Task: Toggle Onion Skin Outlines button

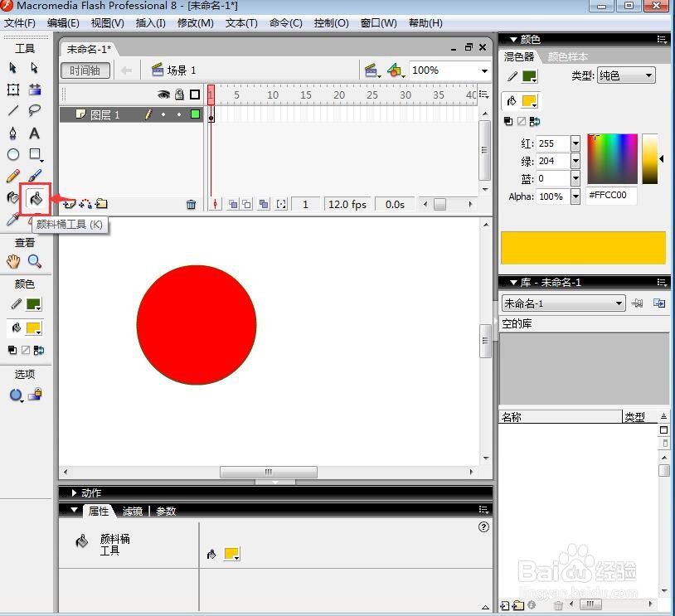Action: [x=246, y=205]
